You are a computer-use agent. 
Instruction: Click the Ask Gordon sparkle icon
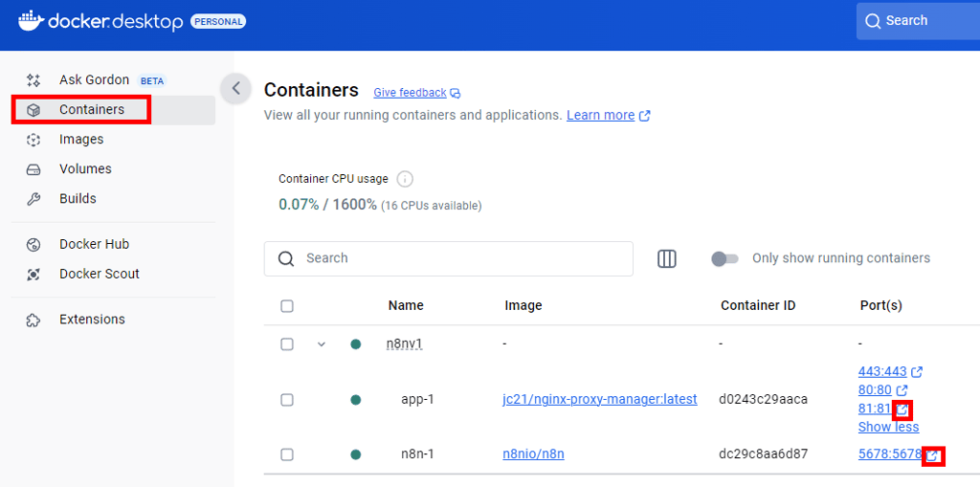pos(33,80)
